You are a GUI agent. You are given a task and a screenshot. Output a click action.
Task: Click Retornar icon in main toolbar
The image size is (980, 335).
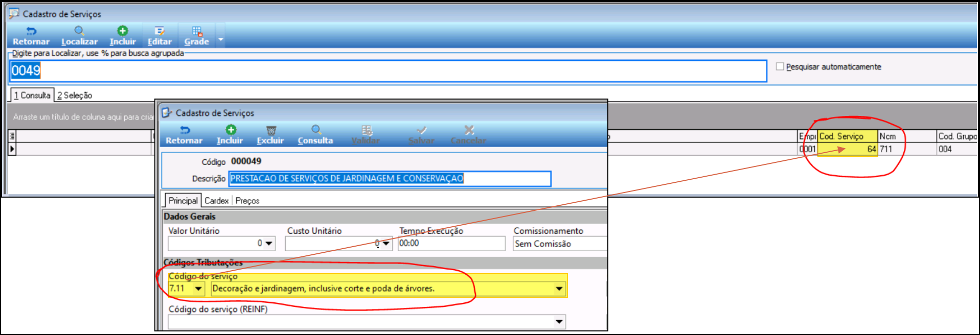pyautogui.click(x=31, y=32)
